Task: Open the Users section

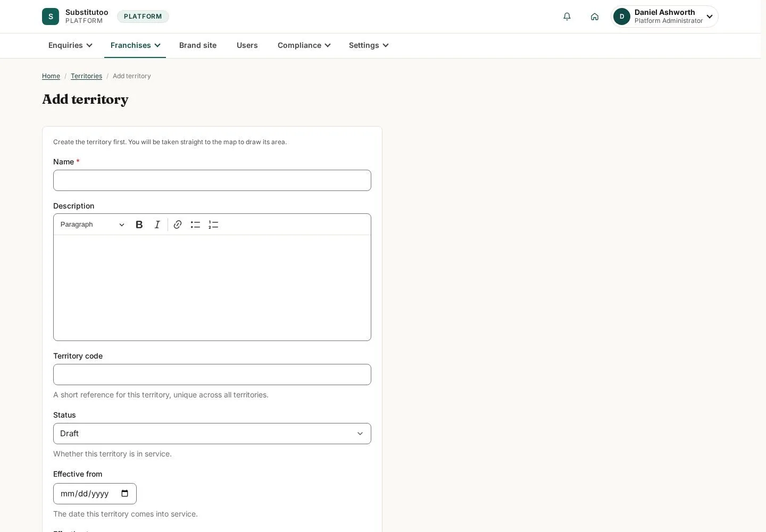Action: coord(247,45)
